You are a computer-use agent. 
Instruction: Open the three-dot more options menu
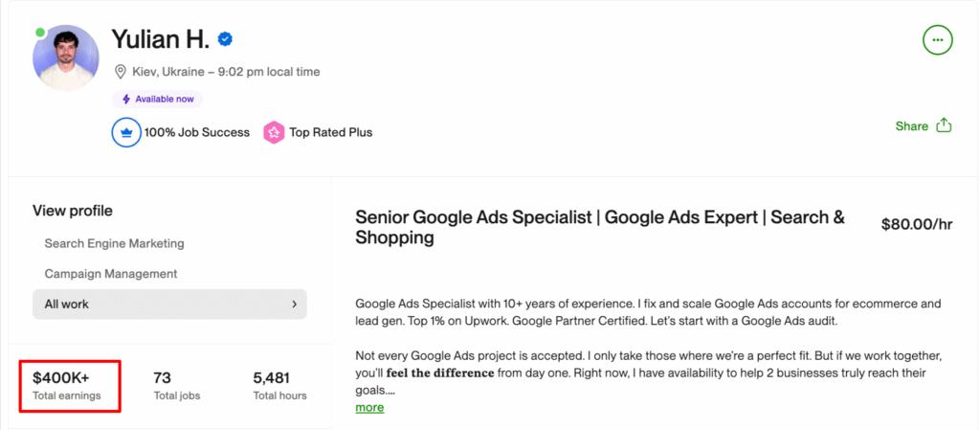937,40
